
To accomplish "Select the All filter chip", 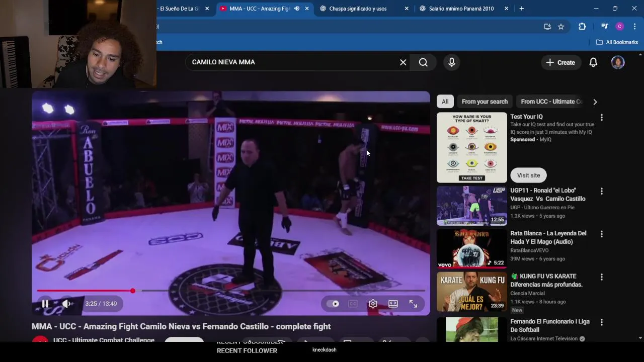I will click(445, 102).
